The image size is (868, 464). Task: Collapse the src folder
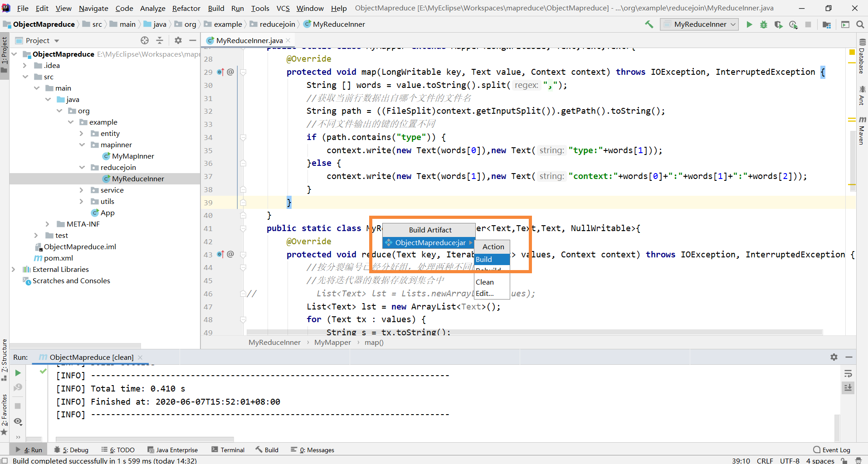click(x=25, y=77)
